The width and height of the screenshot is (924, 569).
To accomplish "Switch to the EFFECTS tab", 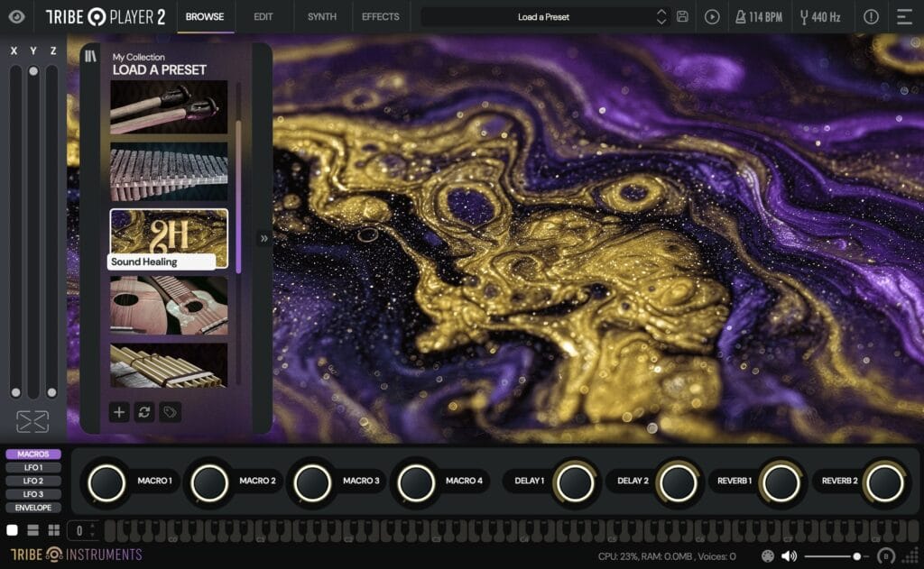I will click(379, 16).
